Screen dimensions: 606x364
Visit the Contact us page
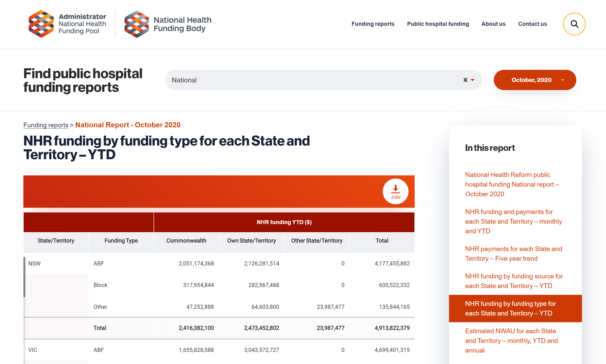click(532, 24)
